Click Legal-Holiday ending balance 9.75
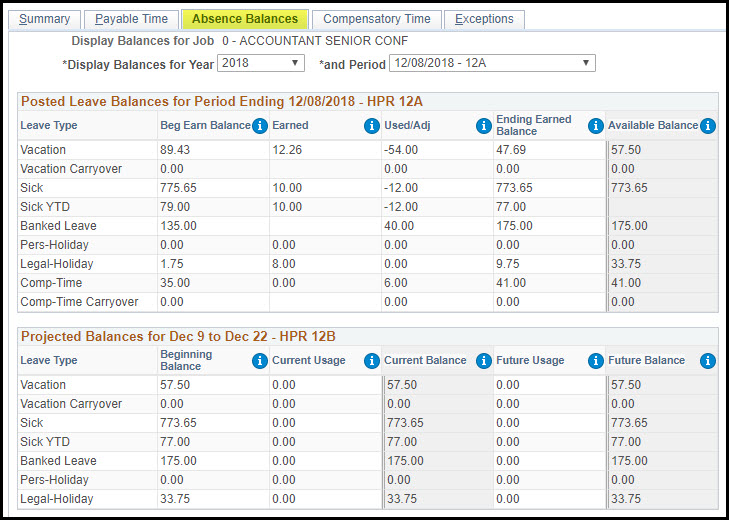This screenshot has width=729, height=520. point(508,264)
